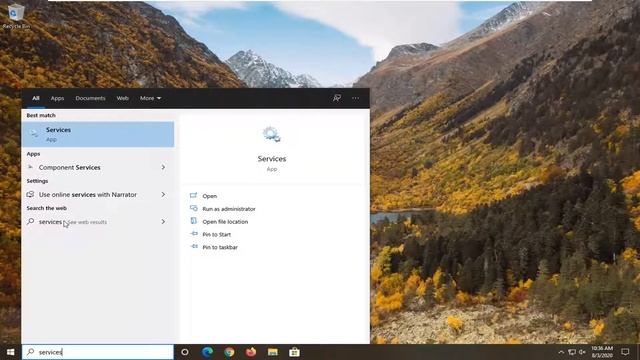Expand the More dropdown in search tabs
640x360 pixels.
(150, 98)
